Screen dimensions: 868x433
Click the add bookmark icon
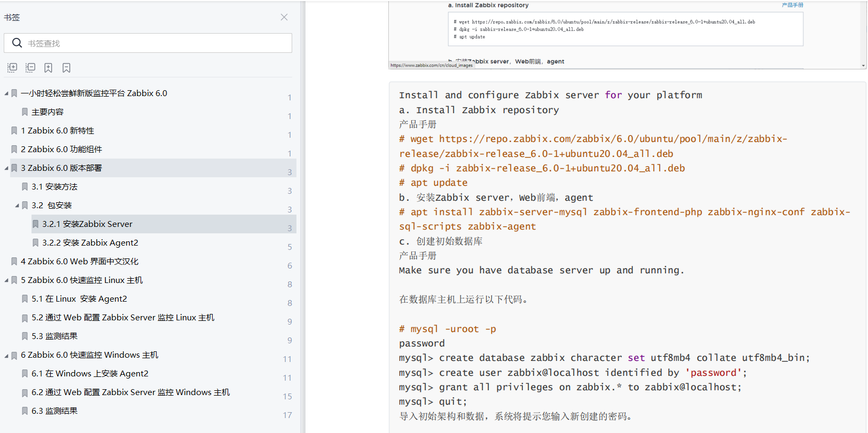pyautogui.click(x=48, y=67)
